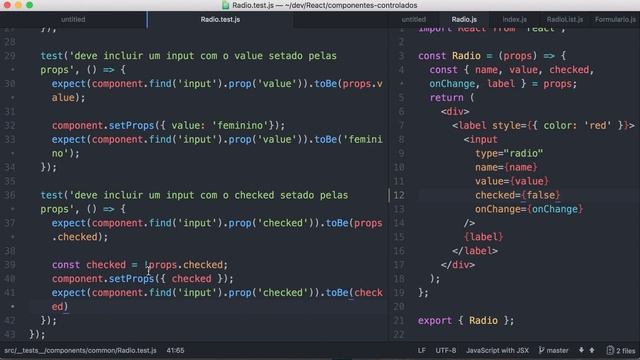
Task: Click the cursor position 41:65 indicator
Action: [x=175, y=350]
